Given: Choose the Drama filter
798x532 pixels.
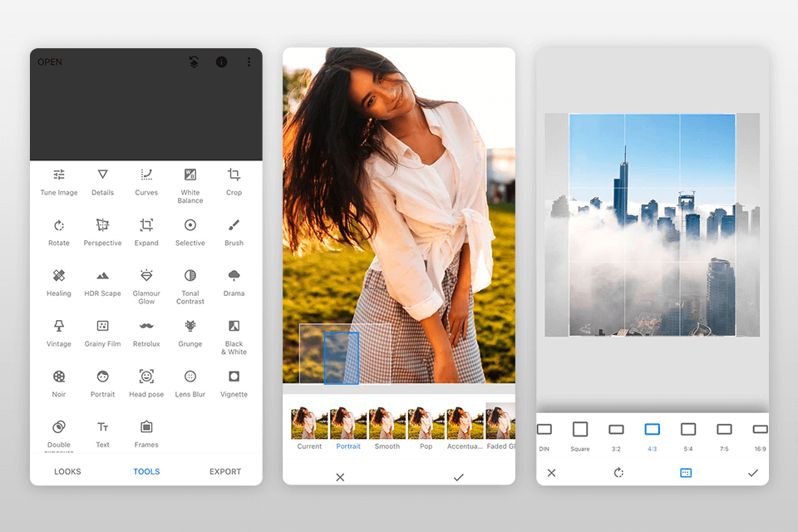Looking at the screenshot, I should [234, 283].
